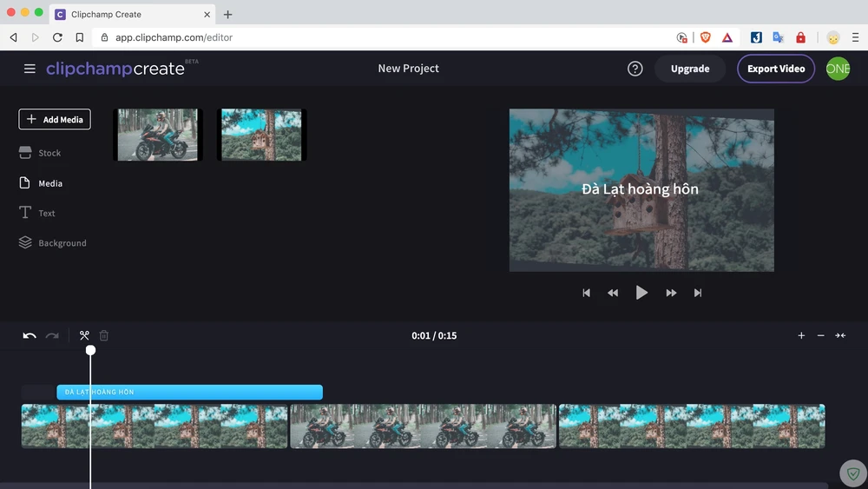Open the Stock library tab
This screenshot has width=868, height=489.
[49, 153]
